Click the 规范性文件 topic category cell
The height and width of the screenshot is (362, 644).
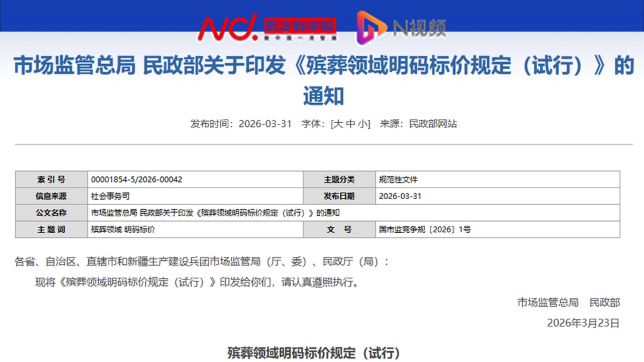(x=398, y=179)
